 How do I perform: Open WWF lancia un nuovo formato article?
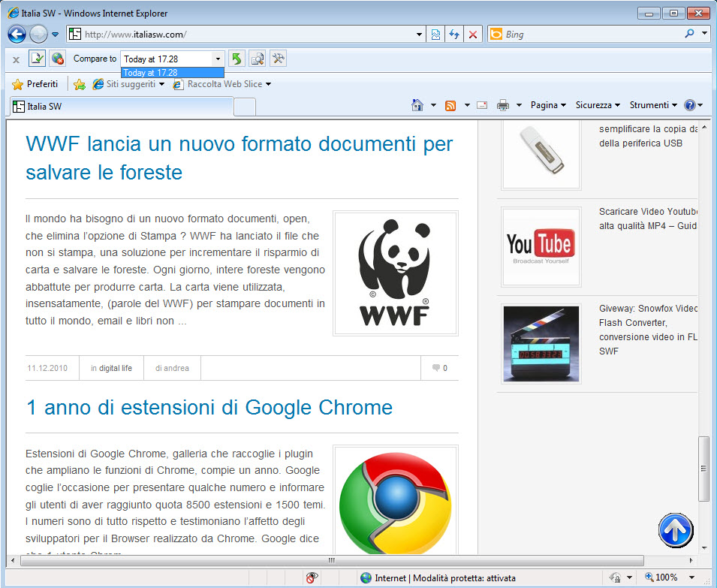240,158
